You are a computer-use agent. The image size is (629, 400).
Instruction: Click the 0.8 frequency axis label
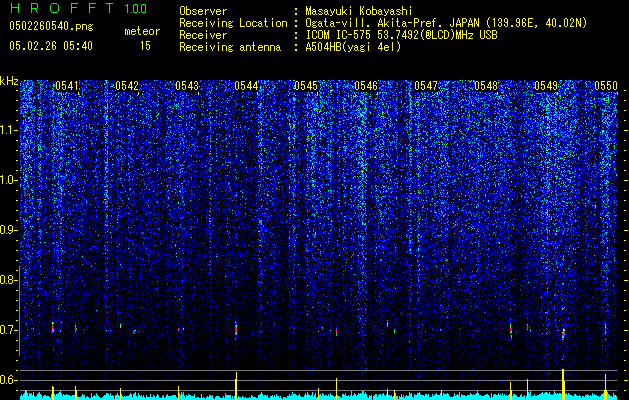click(9, 280)
